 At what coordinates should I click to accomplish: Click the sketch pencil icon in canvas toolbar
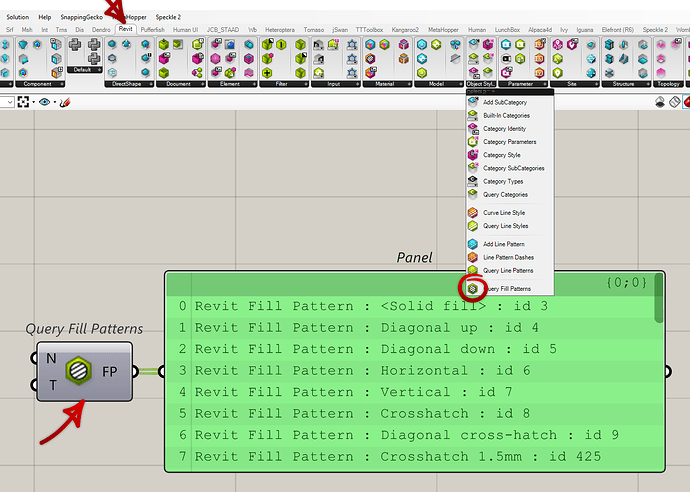point(65,102)
